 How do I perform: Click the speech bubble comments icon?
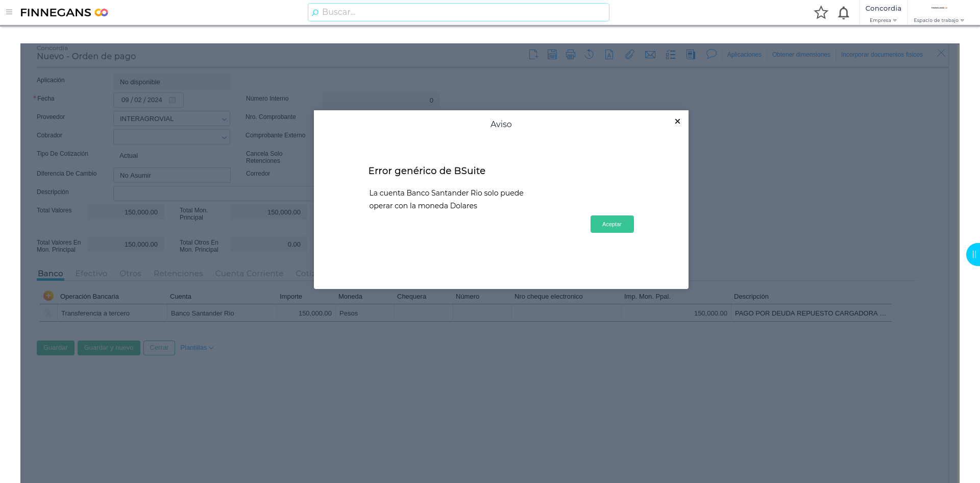coord(712,54)
